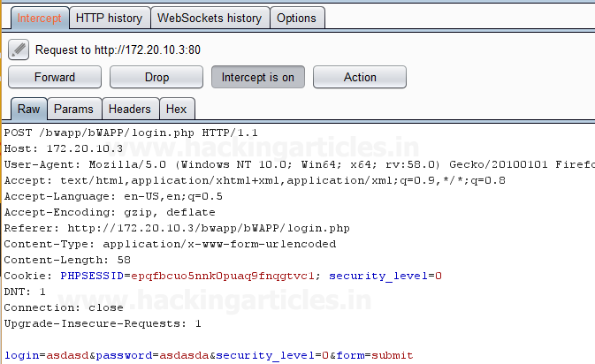Select the Intercept tab

[x=40, y=18]
